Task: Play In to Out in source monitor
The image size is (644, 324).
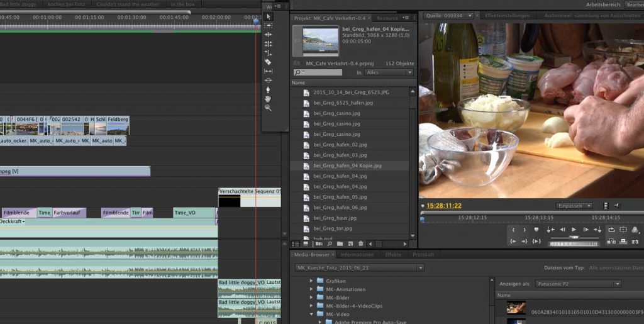Action: click(536, 242)
